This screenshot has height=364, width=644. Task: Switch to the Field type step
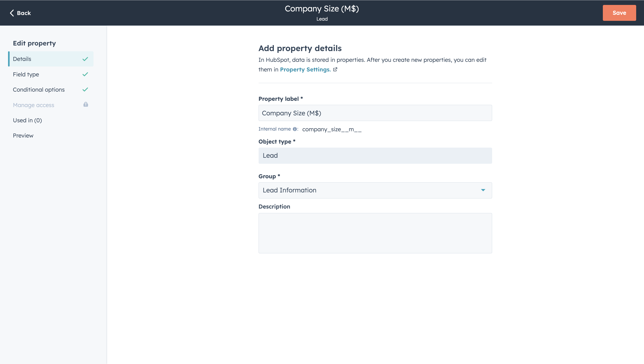tap(26, 74)
